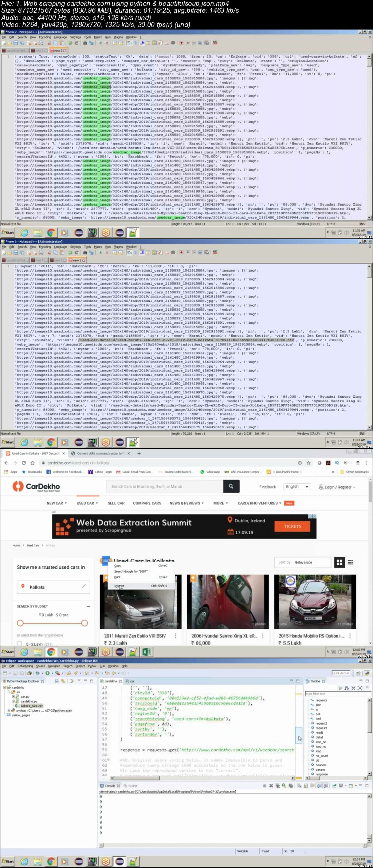This screenshot has height=868, width=373.
Task: Toggle Link with Editor in PyDev Package Explorer
Action: [x=63, y=681]
